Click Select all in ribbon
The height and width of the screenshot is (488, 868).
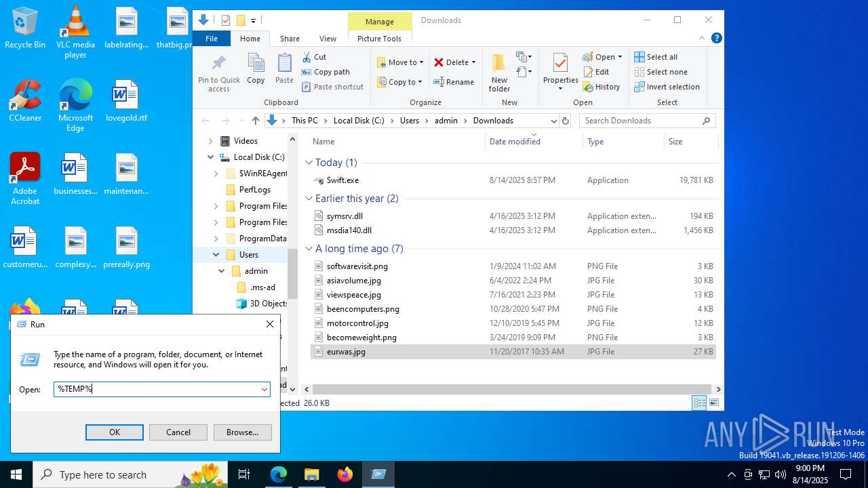[x=656, y=57]
